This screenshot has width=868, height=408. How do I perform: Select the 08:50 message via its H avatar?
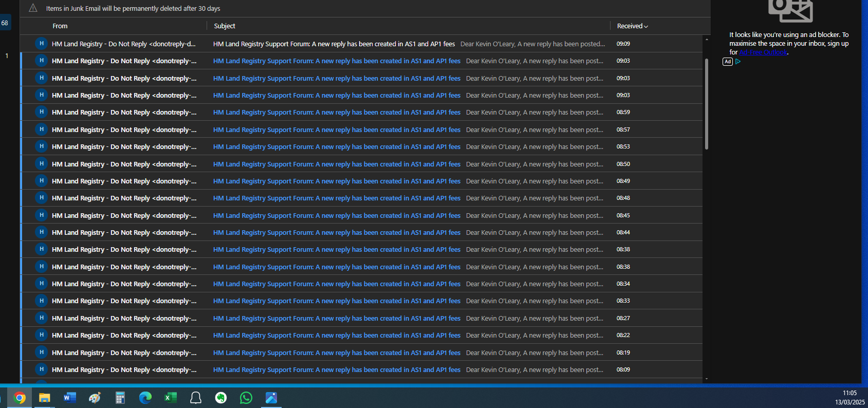[x=41, y=164]
